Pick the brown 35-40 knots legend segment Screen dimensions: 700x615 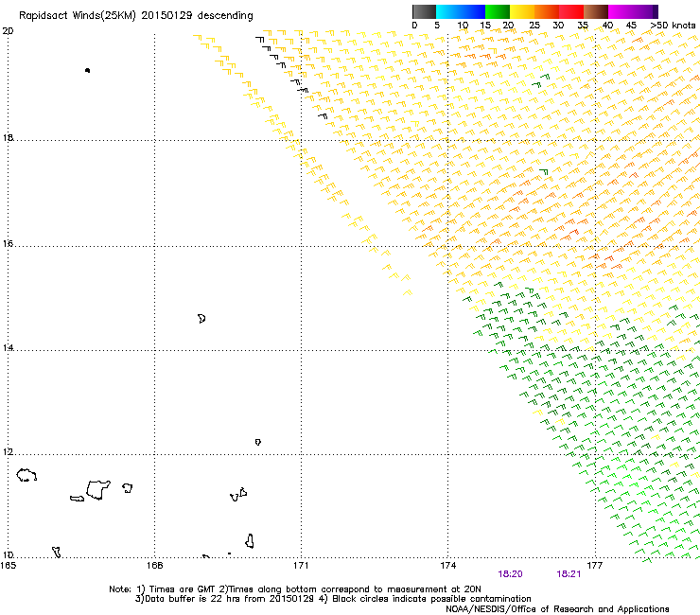click(596, 11)
